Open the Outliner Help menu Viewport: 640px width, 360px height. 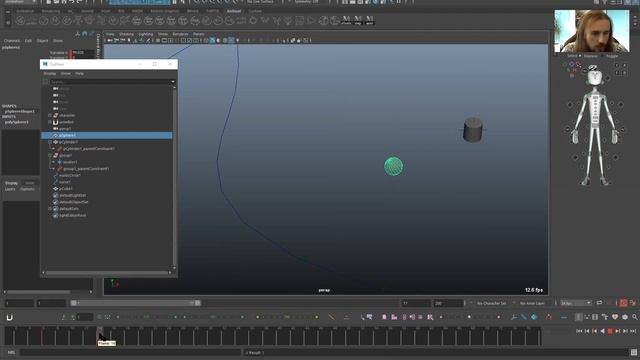pos(80,73)
